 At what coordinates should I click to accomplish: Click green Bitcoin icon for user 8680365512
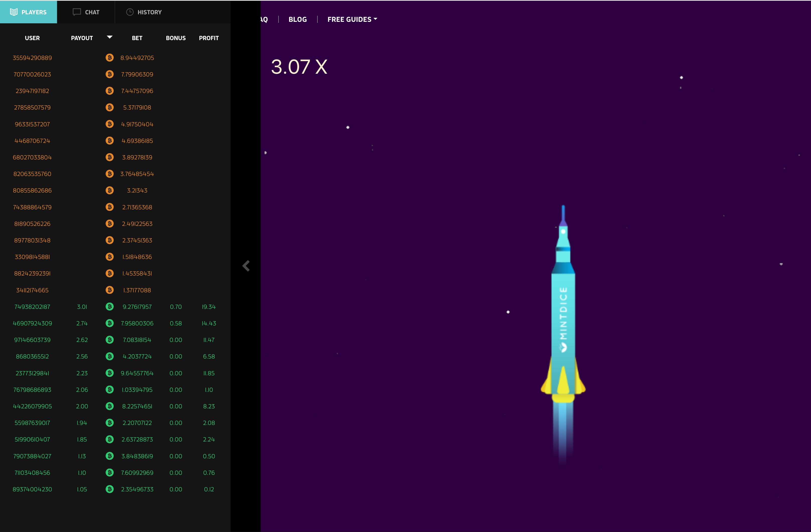pos(109,356)
